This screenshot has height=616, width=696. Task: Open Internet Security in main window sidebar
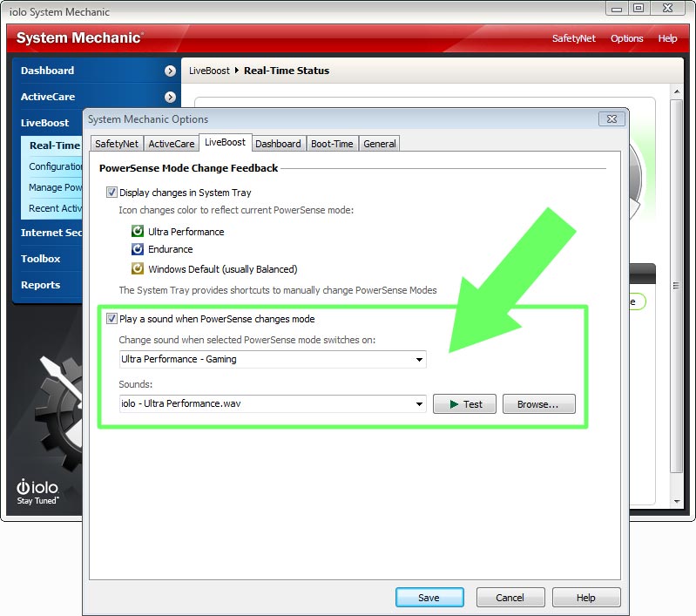51,233
